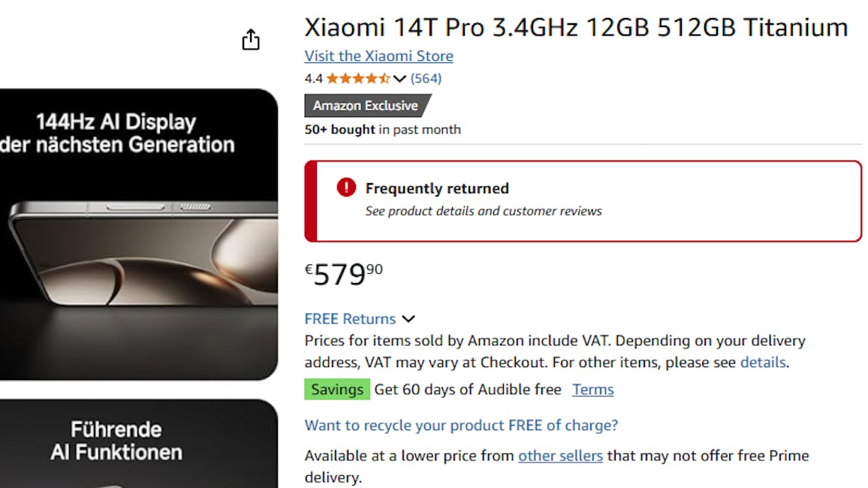Viewport: 868px width, 488px height.
Task: Expand the rating breakdown chevron
Action: tap(399, 79)
